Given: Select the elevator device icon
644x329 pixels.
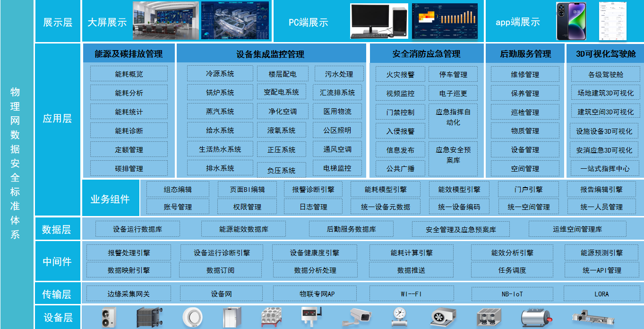Looking at the screenshot, I should 232,317.
